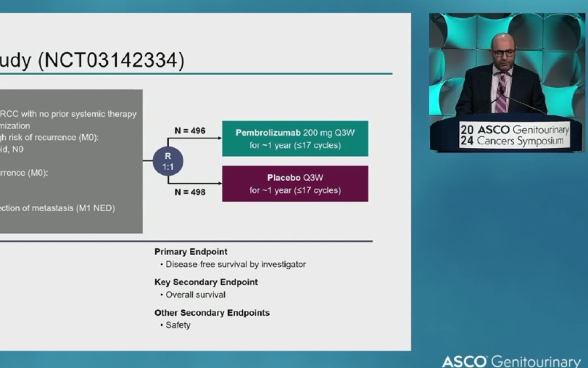This screenshot has width=588, height=368.
Task: Click the speaker's striped necktie
Action: coord(501,94)
